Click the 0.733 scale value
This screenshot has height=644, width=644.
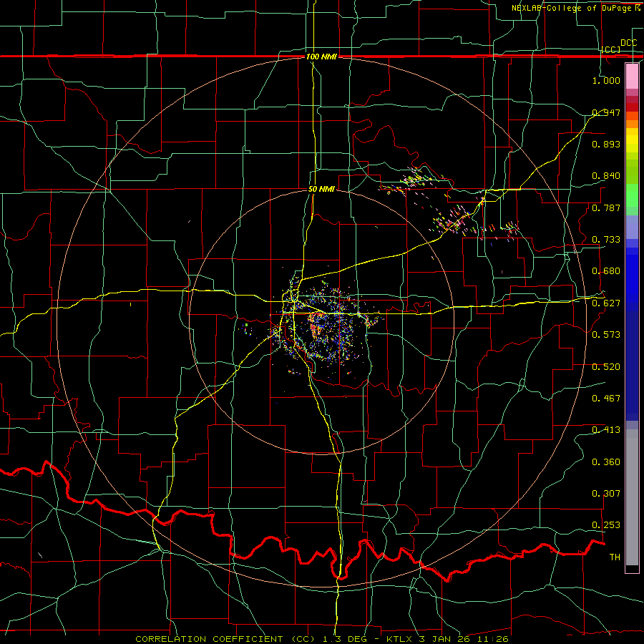(x=606, y=240)
